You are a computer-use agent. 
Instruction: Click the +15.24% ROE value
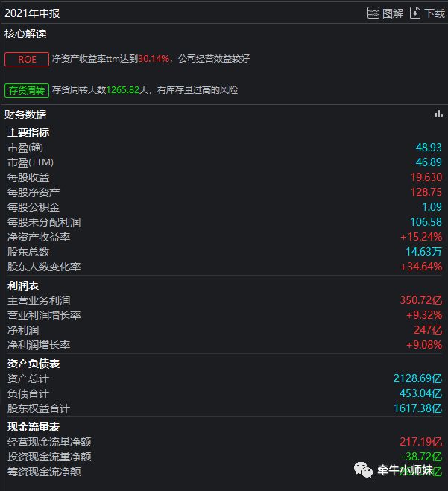pyautogui.click(x=421, y=237)
